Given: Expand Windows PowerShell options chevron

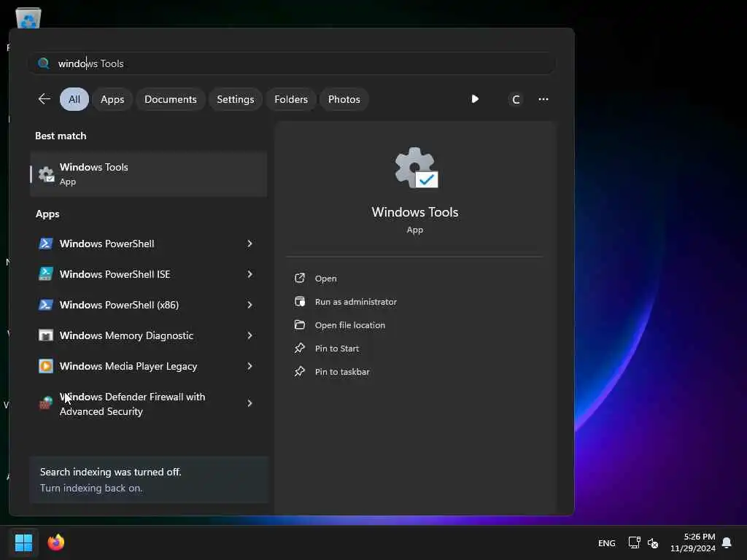Looking at the screenshot, I should click(x=249, y=244).
